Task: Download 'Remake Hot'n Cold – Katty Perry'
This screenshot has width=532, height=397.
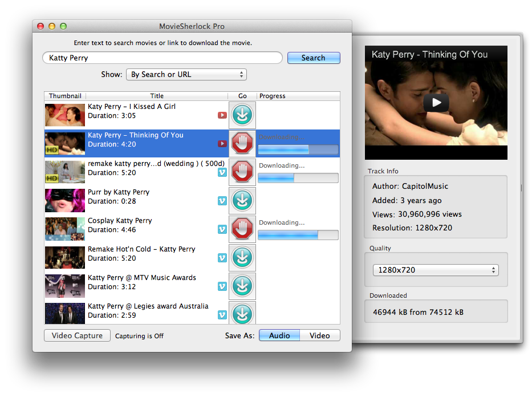Action: point(242,257)
